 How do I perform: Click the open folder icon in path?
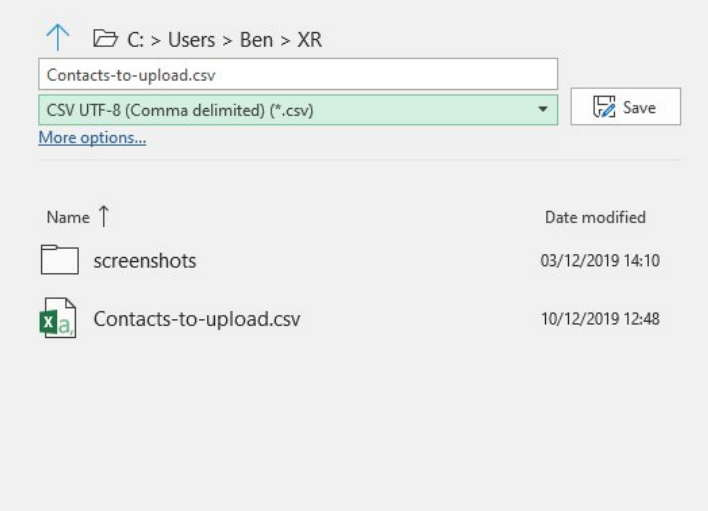click(105, 39)
